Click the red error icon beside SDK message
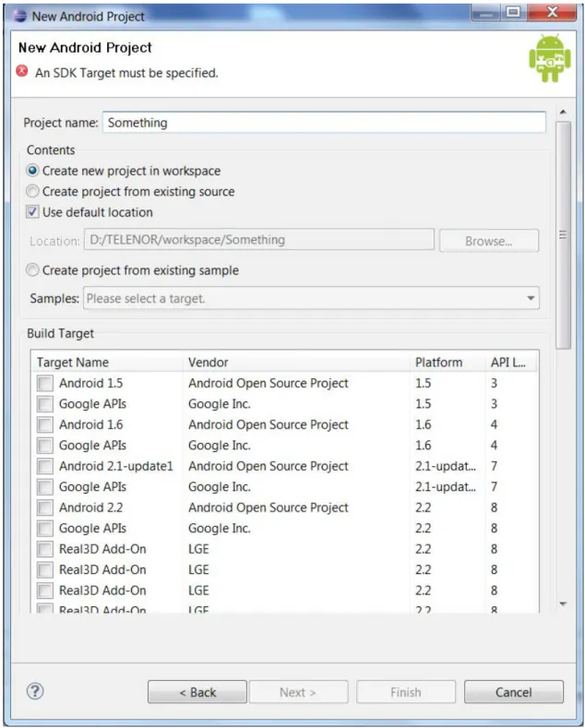The height and width of the screenshot is (728, 585). 22,71
